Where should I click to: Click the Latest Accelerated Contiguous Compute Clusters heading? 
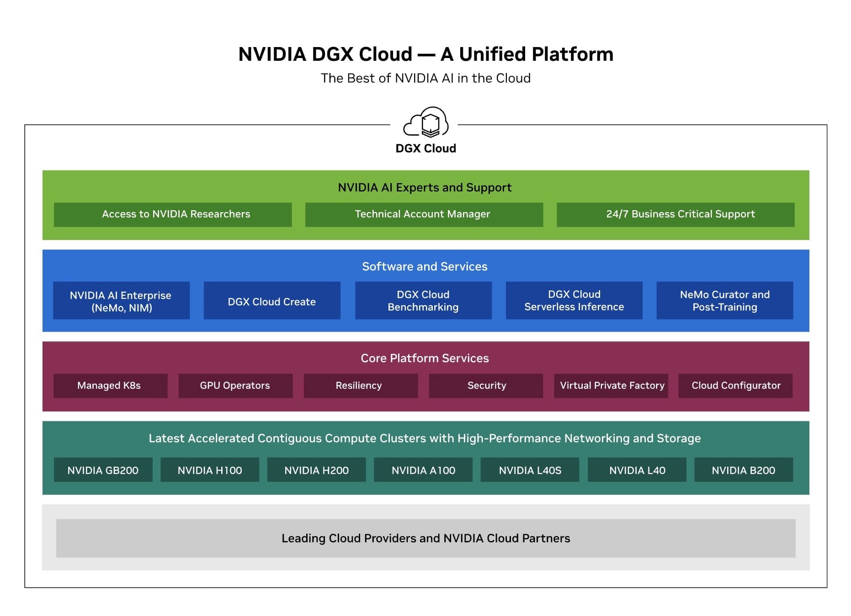tap(425, 438)
